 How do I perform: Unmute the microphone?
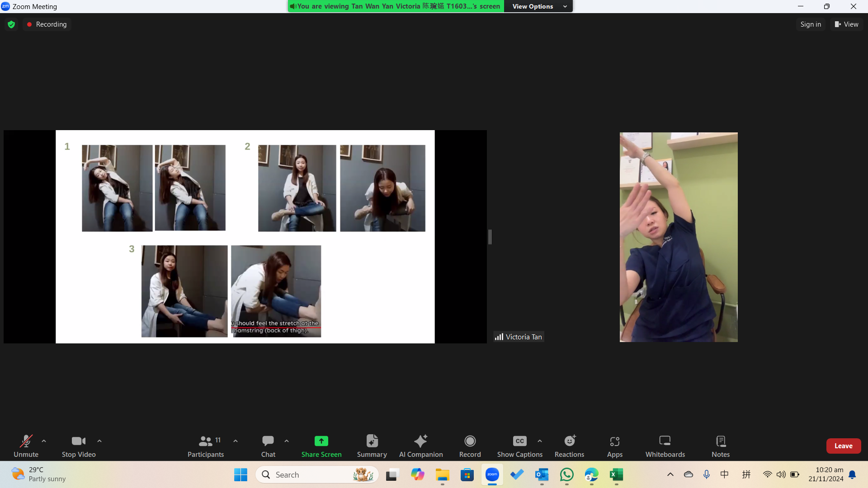click(x=26, y=446)
